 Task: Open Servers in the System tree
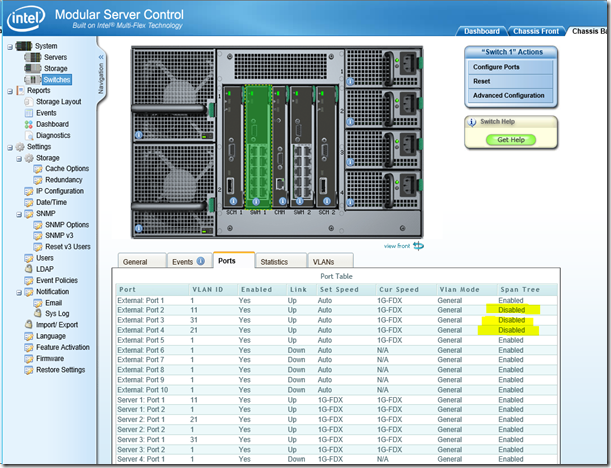tap(55, 57)
